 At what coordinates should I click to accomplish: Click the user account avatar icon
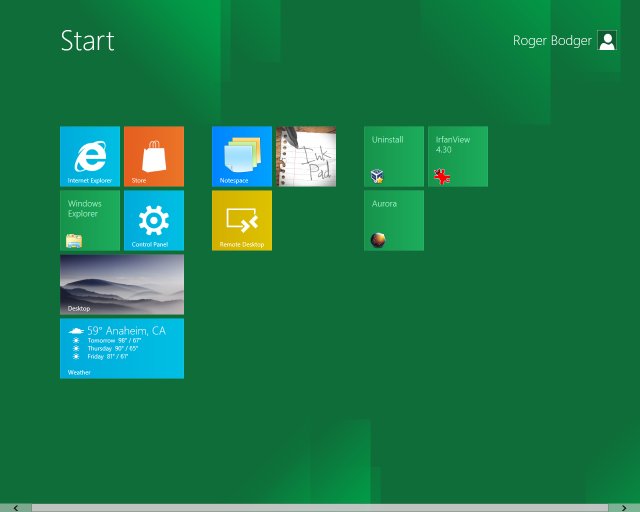pyautogui.click(x=607, y=40)
